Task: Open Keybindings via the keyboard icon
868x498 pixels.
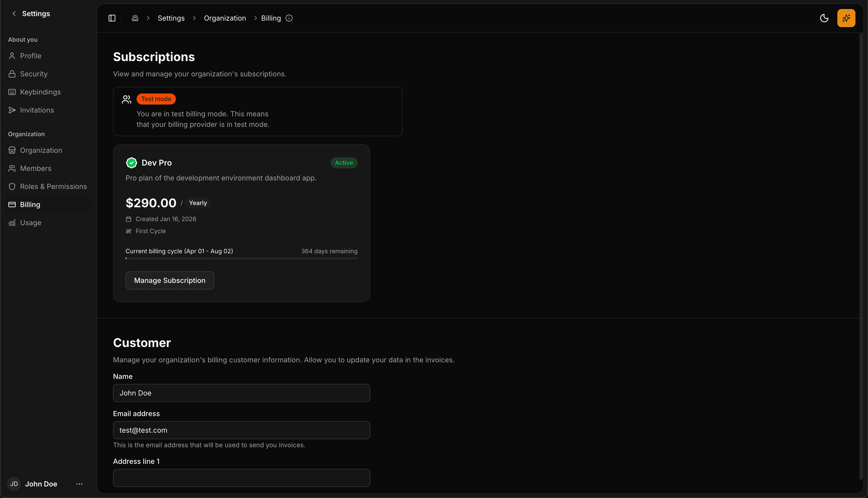Action: pyautogui.click(x=12, y=92)
